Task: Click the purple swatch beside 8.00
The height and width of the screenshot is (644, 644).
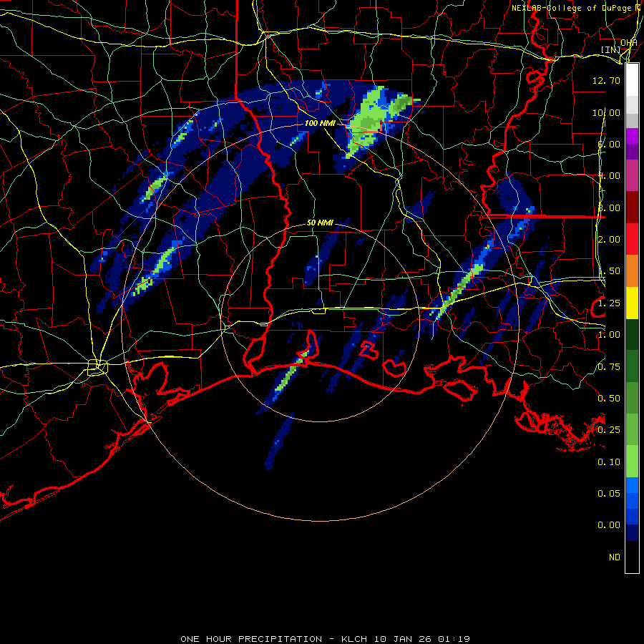Action: 632,152
